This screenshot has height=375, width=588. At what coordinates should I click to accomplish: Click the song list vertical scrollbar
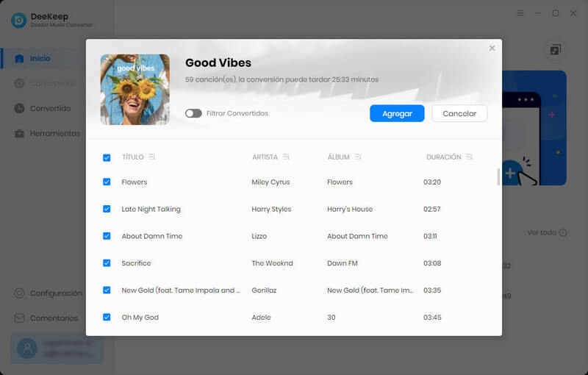(498, 176)
